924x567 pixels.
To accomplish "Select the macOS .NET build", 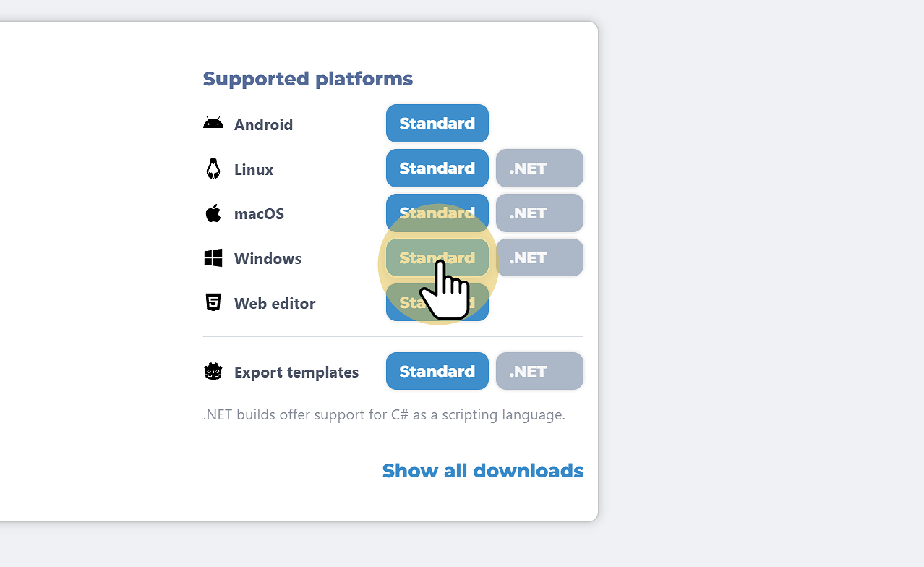I will (539, 213).
